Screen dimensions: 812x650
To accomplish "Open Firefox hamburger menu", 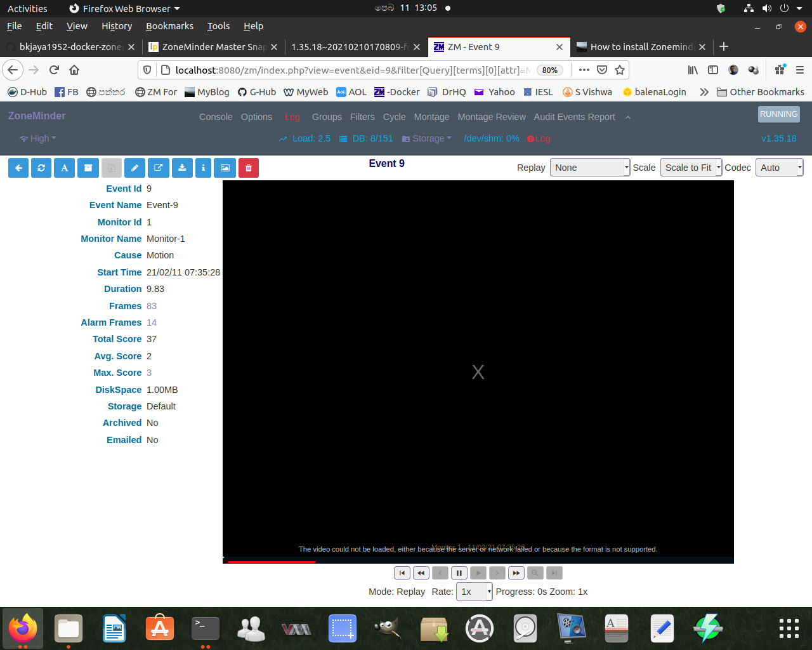I will pos(800,70).
